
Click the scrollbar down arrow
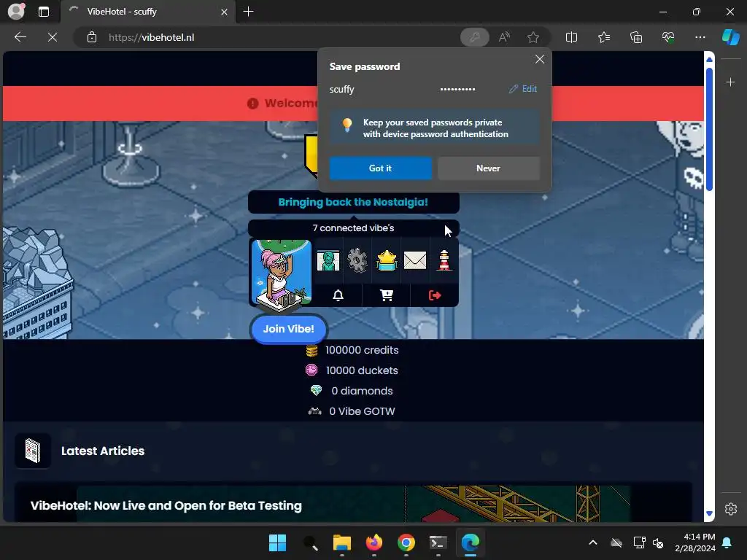coord(709,514)
